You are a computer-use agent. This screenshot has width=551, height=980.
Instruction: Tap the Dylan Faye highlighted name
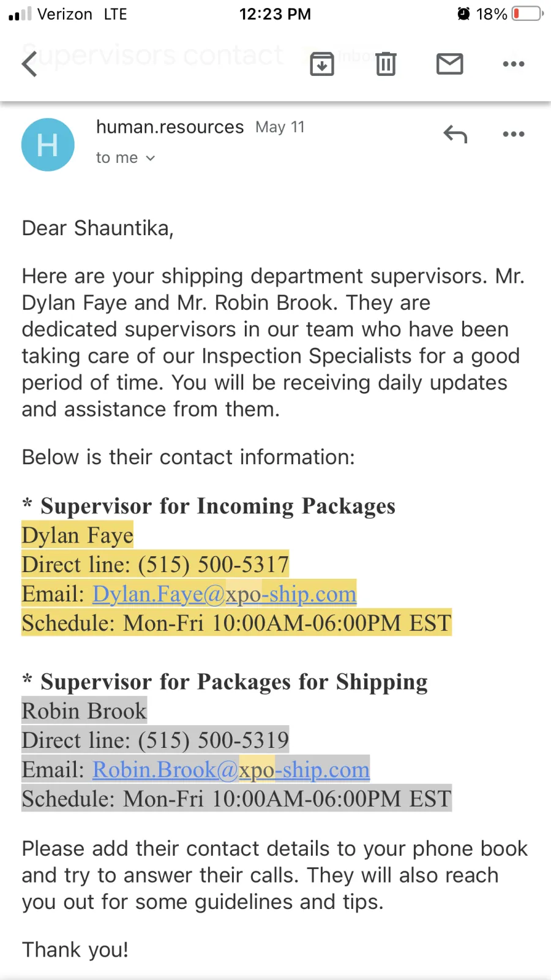(x=78, y=535)
